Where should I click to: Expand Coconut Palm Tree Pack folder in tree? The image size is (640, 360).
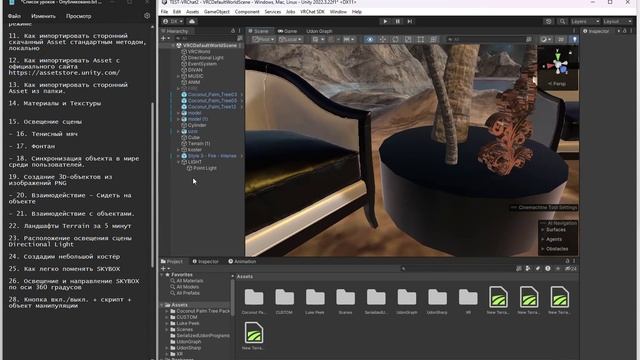pyautogui.click(x=167, y=311)
